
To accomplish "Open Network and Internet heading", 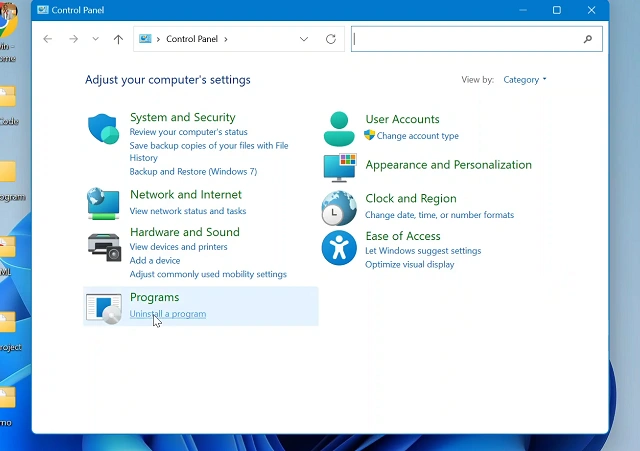I will 186,195.
